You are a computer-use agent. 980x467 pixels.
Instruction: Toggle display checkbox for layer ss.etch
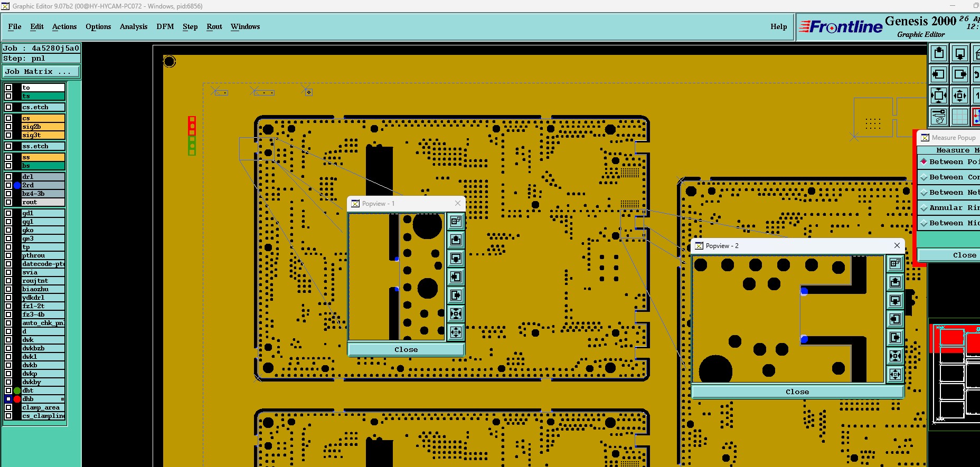pos(8,146)
